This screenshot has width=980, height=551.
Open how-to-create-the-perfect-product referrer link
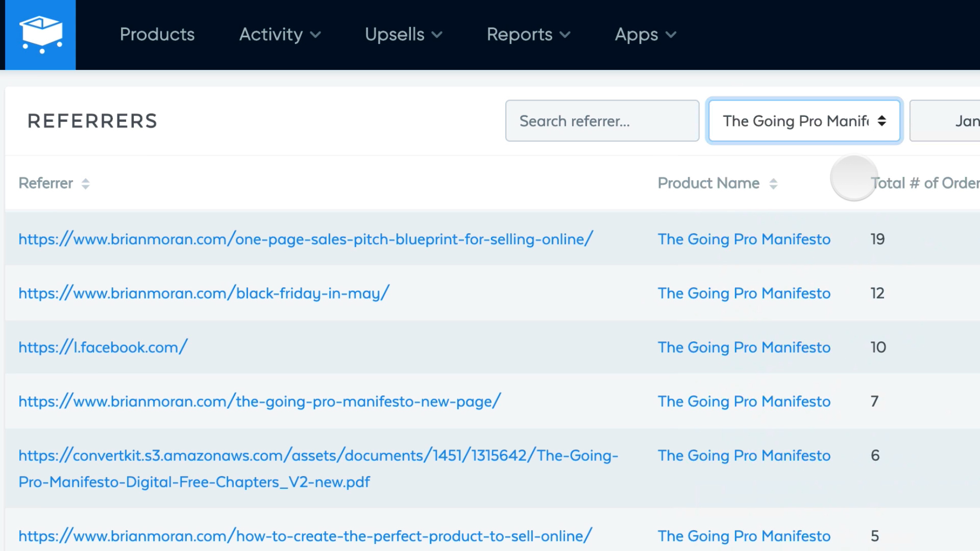pos(305,536)
